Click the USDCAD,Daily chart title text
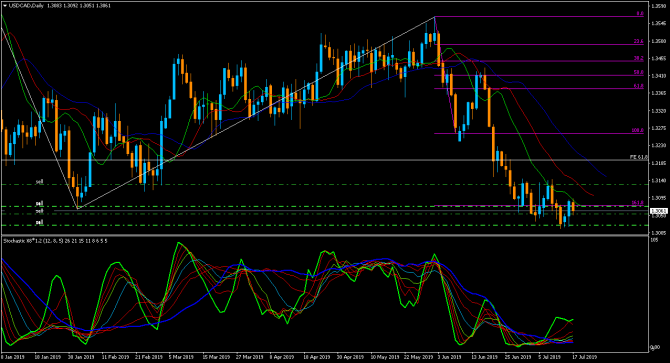Viewport: 670px width, 363px height. pos(26,6)
